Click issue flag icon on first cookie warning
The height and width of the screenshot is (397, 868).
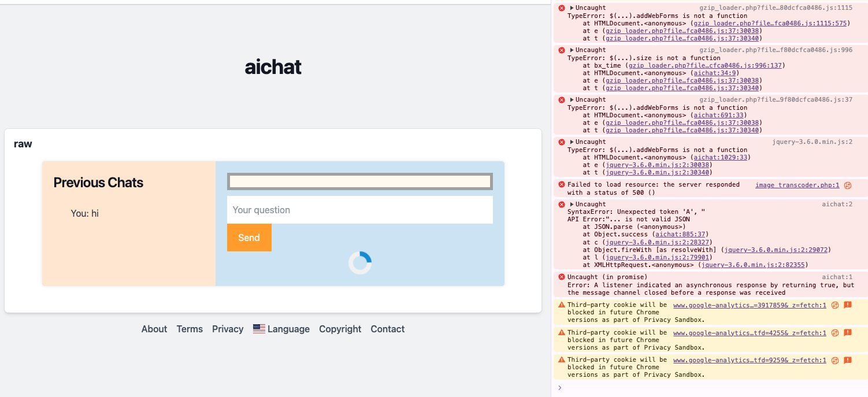[848, 305]
